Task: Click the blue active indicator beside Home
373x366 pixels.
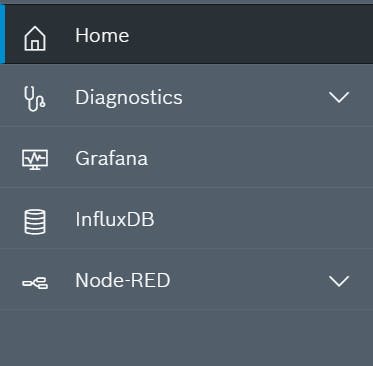Action: pos(2,34)
